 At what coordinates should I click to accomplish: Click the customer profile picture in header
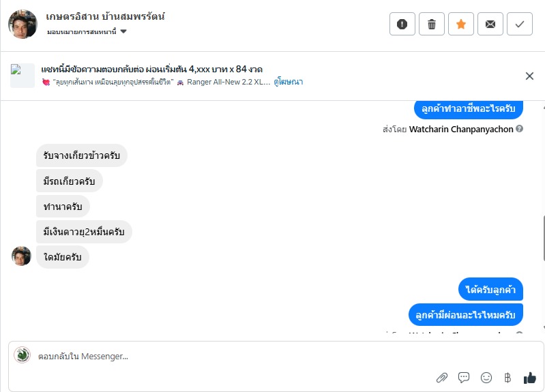(x=23, y=25)
